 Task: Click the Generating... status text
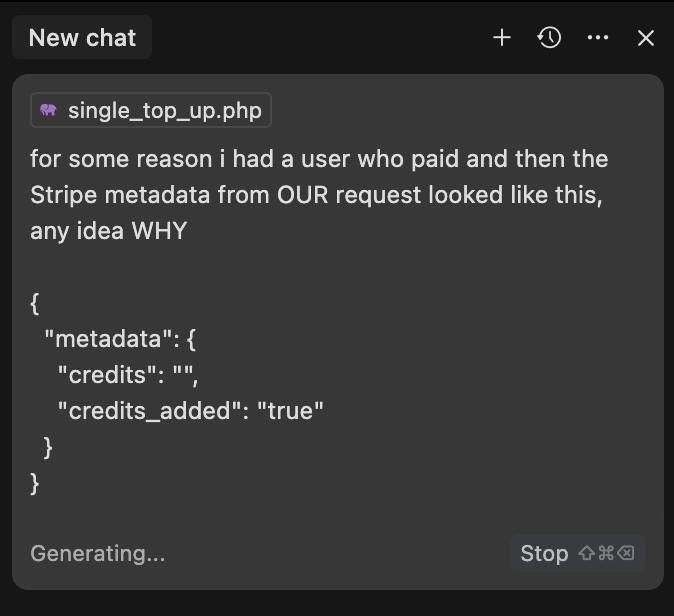[x=98, y=553]
